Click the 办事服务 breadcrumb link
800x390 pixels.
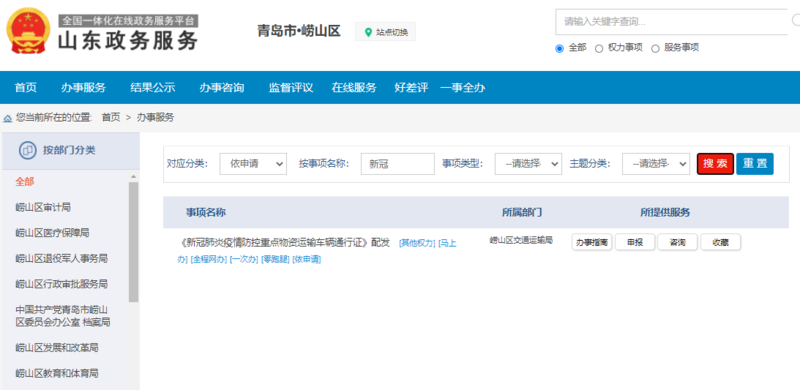point(156,117)
